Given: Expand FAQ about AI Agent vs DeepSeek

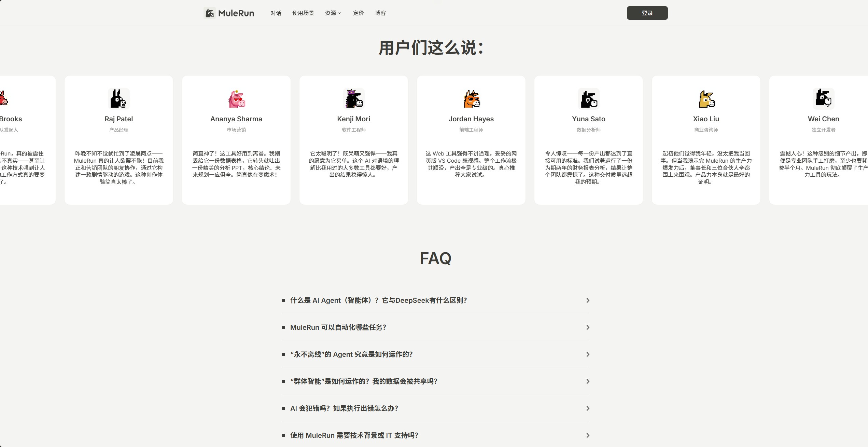Looking at the screenshot, I should (436, 300).
